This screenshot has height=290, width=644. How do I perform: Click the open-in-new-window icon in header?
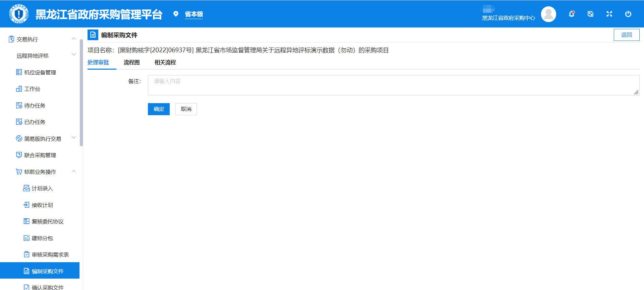tap(591, 14)
